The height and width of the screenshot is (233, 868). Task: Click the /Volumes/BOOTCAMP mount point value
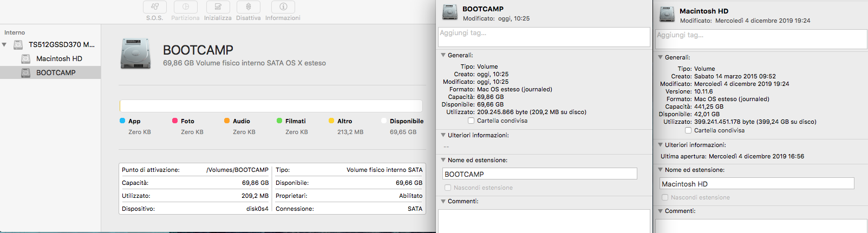pyautogui.click(x=237, y=170)
